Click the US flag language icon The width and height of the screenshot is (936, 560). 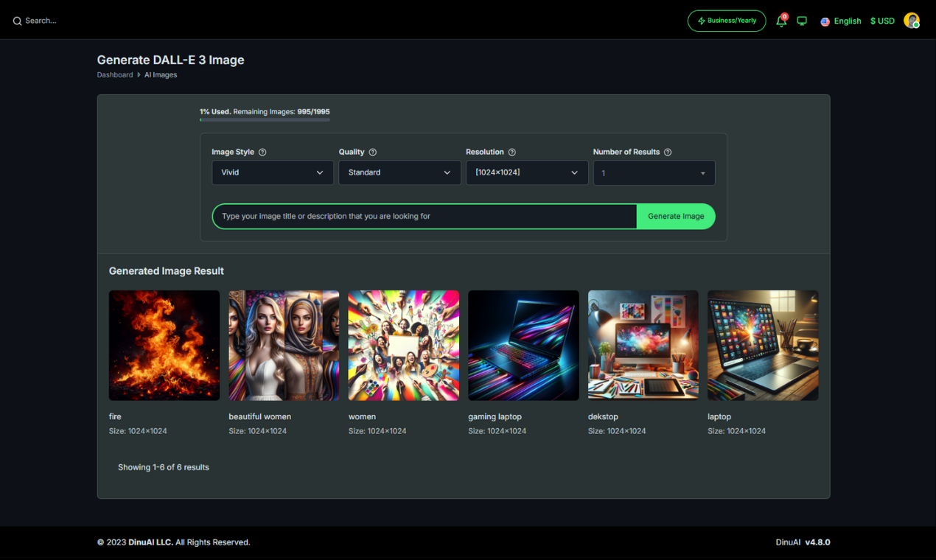(x=825, y=21)
